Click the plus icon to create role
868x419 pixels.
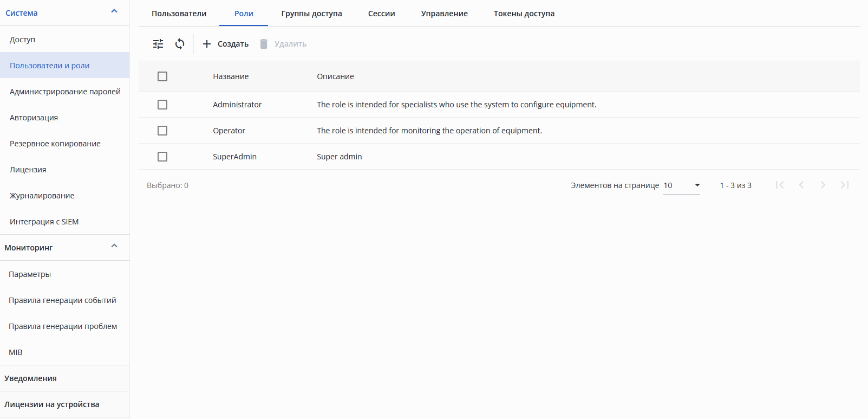(x=207, y=44)
